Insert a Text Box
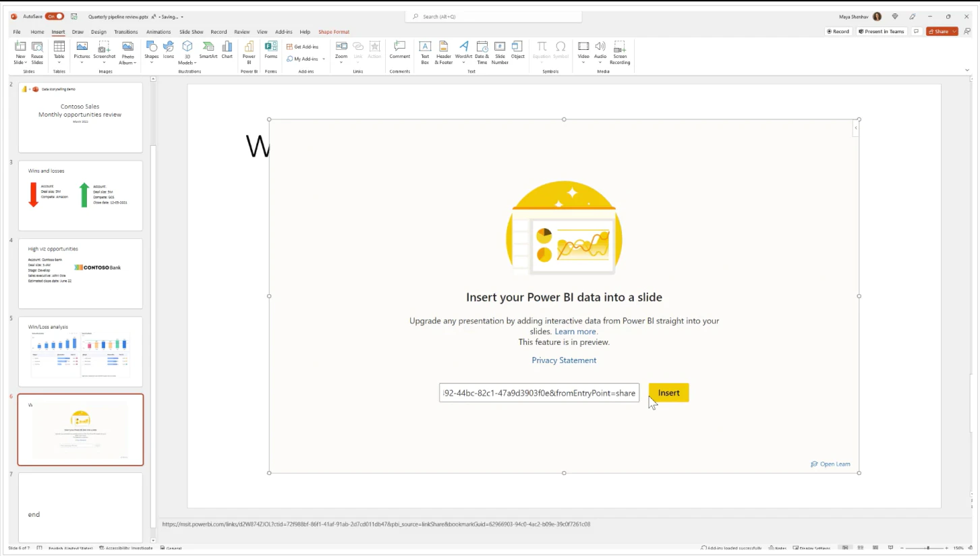The width and height of the screenshot is (980, 556). pos(425,53)
